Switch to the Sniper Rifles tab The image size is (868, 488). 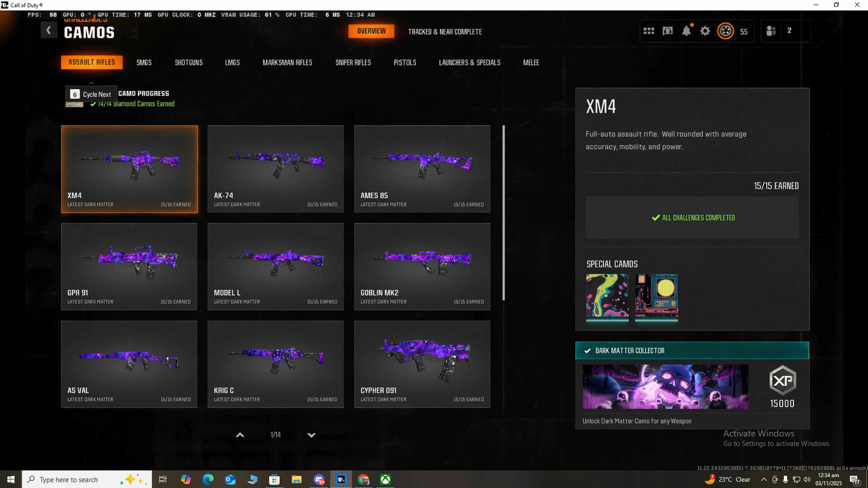coord(353,63)
